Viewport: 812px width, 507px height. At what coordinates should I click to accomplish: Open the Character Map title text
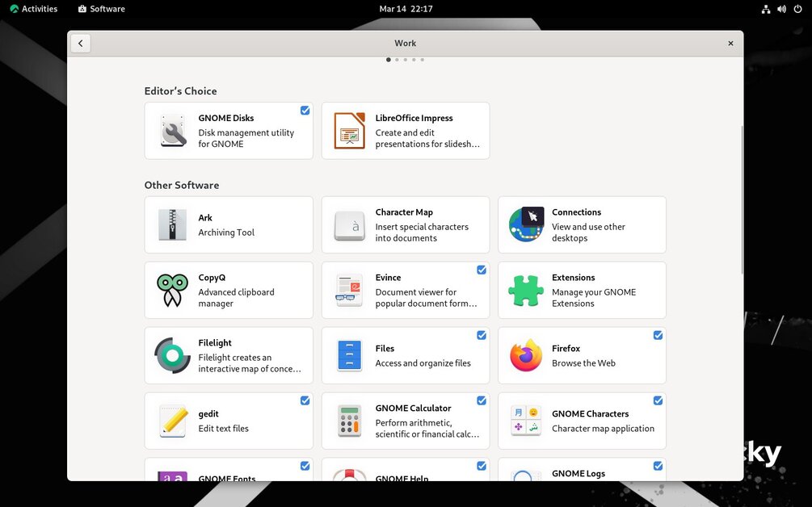coord(404,212)
